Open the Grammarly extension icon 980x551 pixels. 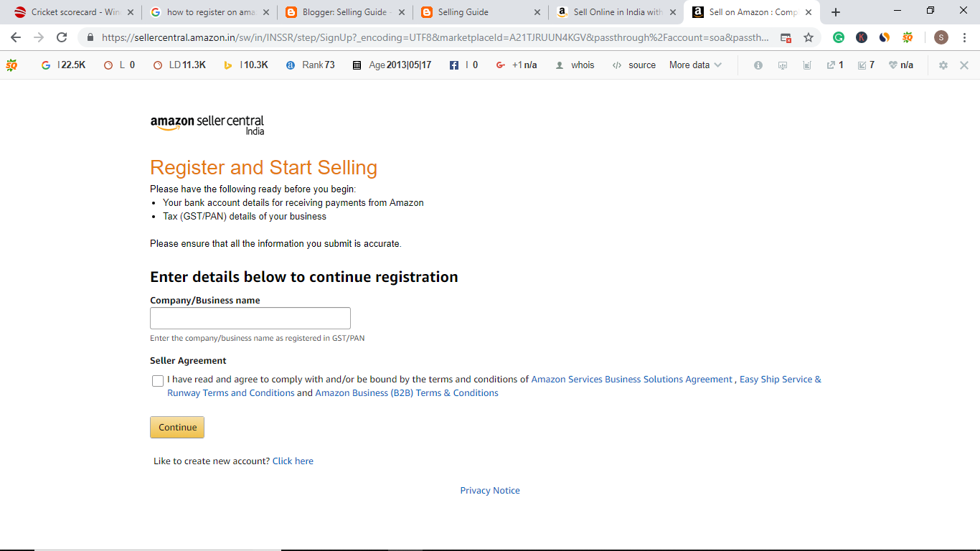(839, 37)
